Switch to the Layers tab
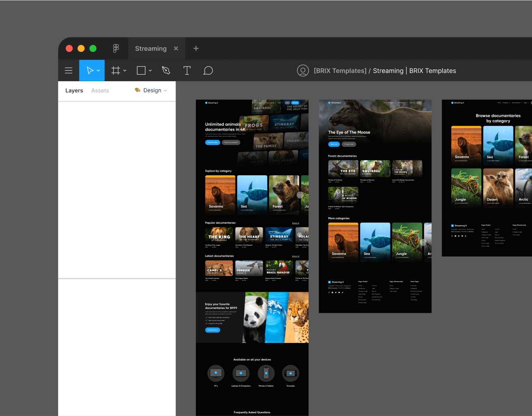532x416 pixels. tap(74, 91)
